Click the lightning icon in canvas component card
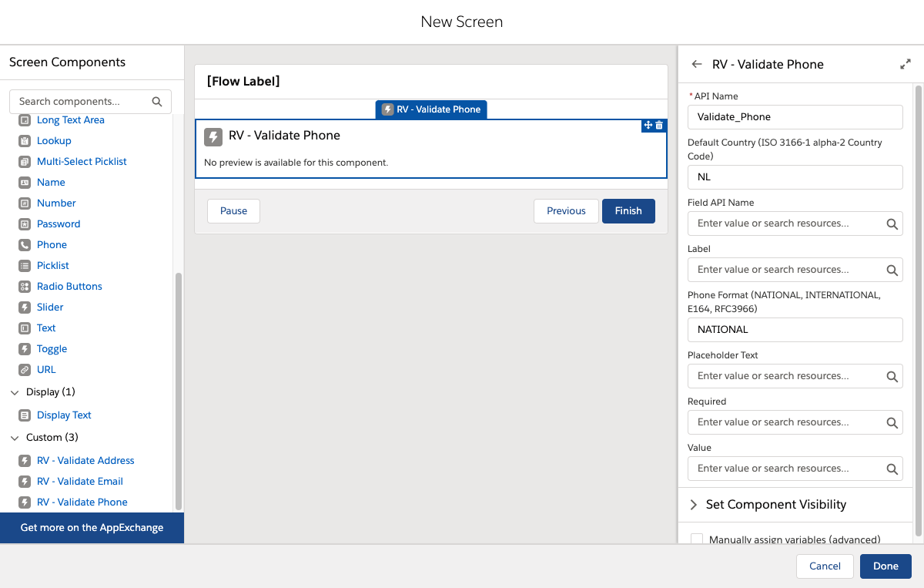This screenshot has height=588, width=924. pos(213,137)
